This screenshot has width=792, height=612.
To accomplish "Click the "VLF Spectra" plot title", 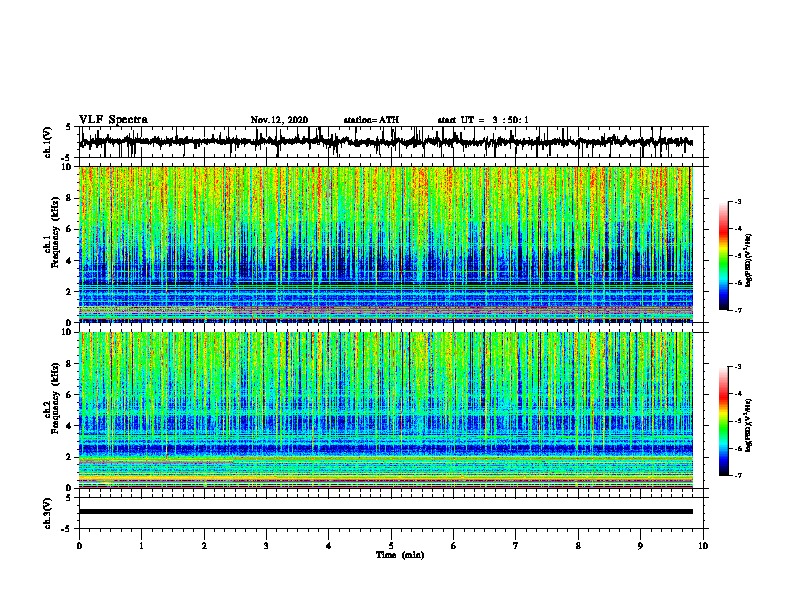I will 113,119.
